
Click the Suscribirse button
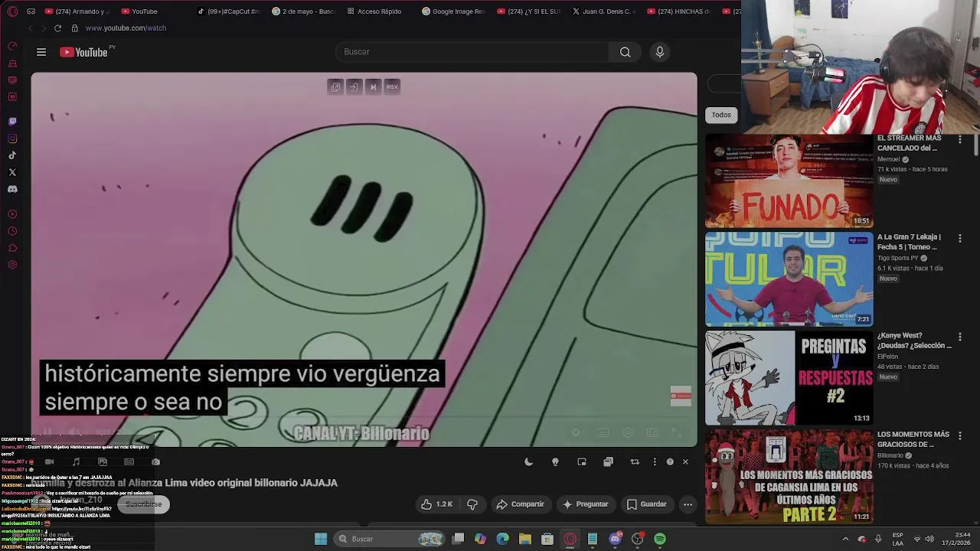click(144, 504)
